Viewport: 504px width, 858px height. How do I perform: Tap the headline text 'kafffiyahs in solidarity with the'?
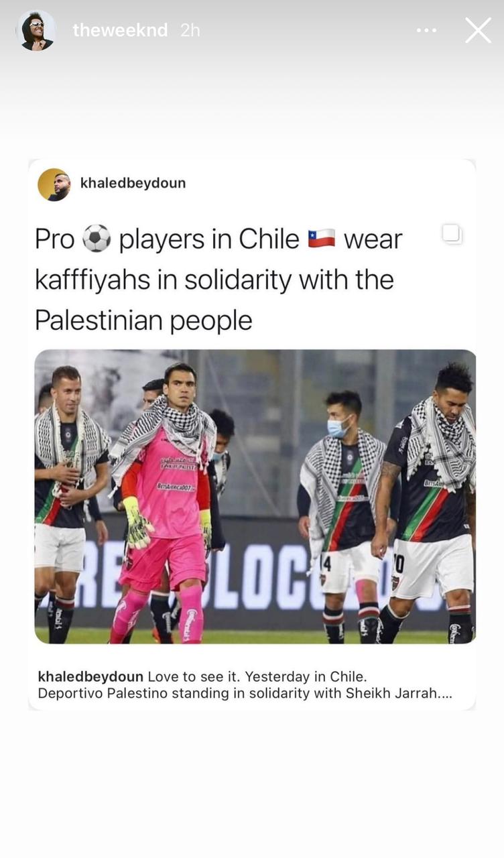coord(214,280)
